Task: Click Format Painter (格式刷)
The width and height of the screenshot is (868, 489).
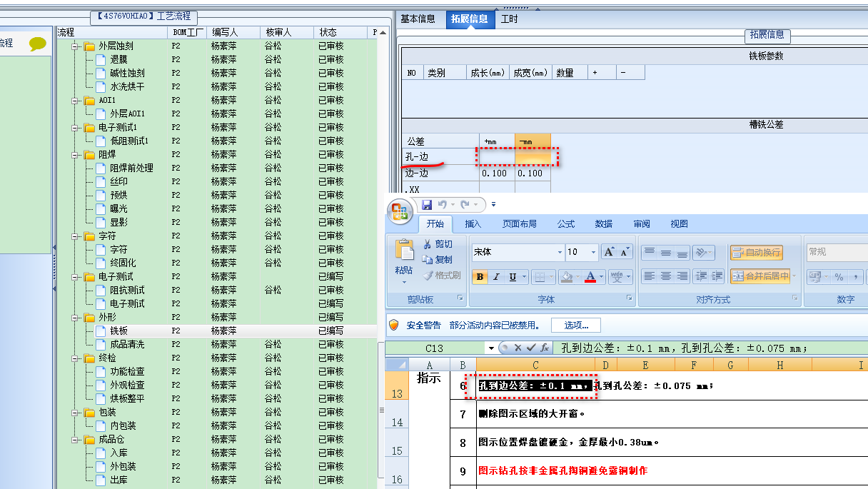Action: coord(441,275)
